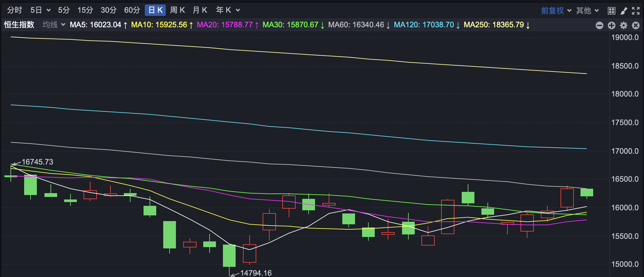Select the 周K weekly candlestick tab
644x277 pixels.
click(x=178, y=10)
